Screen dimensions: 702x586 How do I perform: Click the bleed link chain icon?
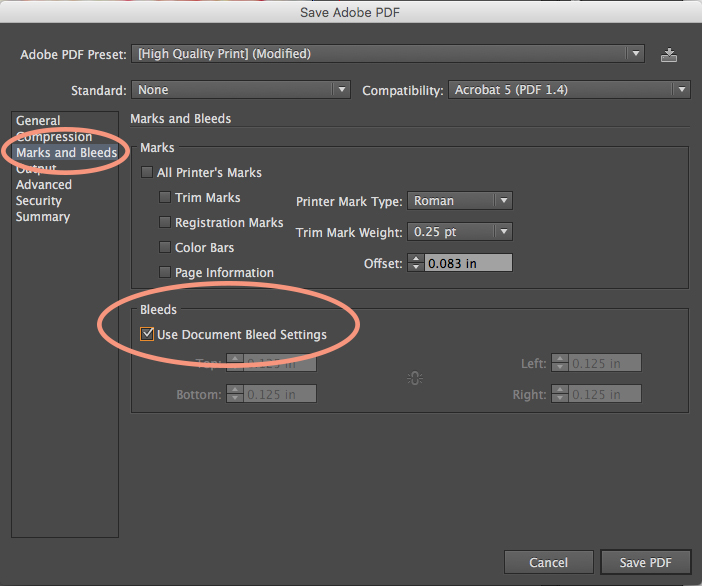pyautogui.click(x=415, y=378)
